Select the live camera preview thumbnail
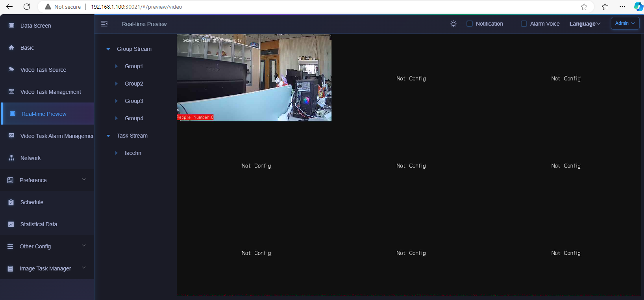 pos(254,77)
